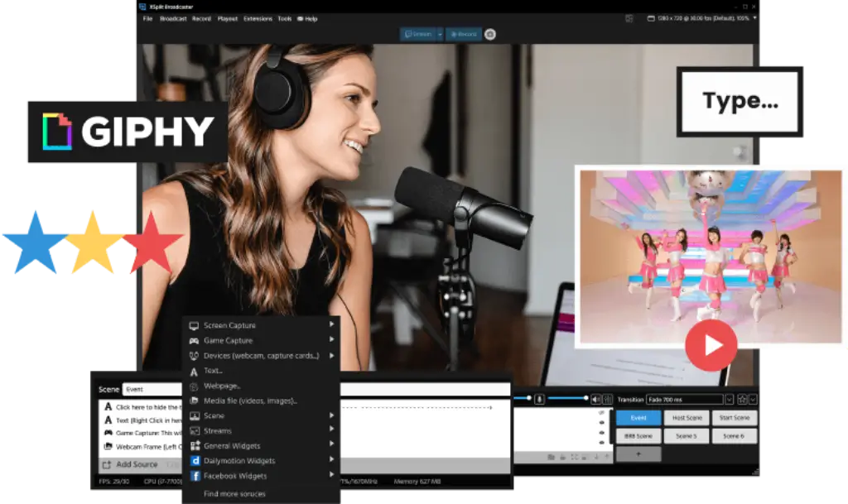
Task: Open the Playout menu
Action: [228, 18]
